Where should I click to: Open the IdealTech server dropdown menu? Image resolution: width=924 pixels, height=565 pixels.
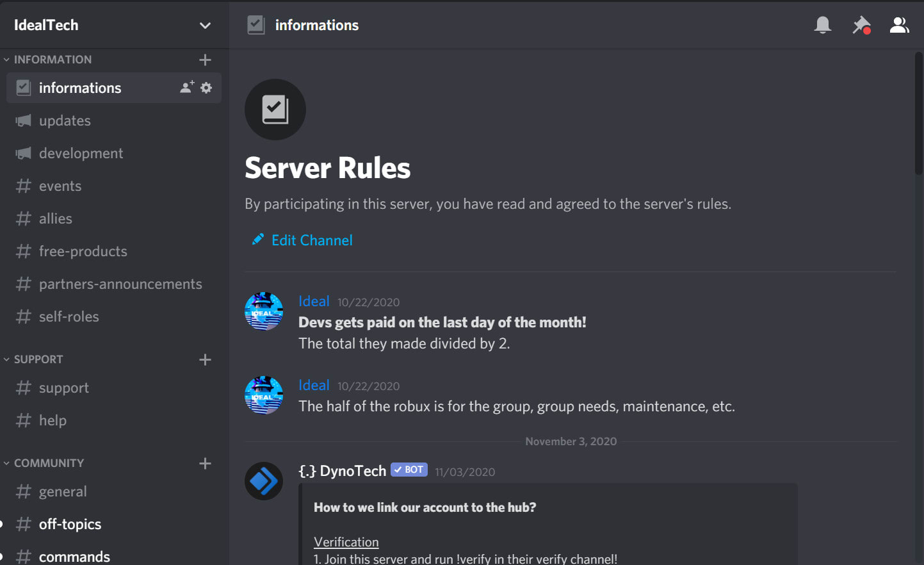click(205, 26)
